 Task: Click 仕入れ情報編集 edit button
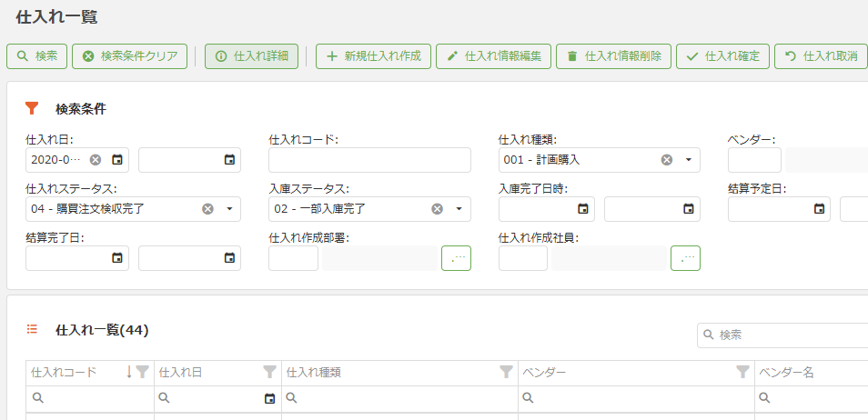tap(493, 56)
